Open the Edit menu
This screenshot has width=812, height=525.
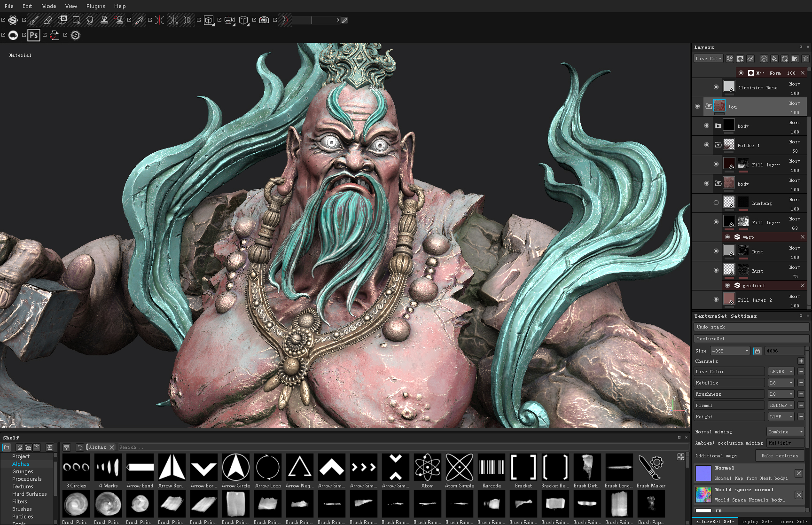click(27, 6)
